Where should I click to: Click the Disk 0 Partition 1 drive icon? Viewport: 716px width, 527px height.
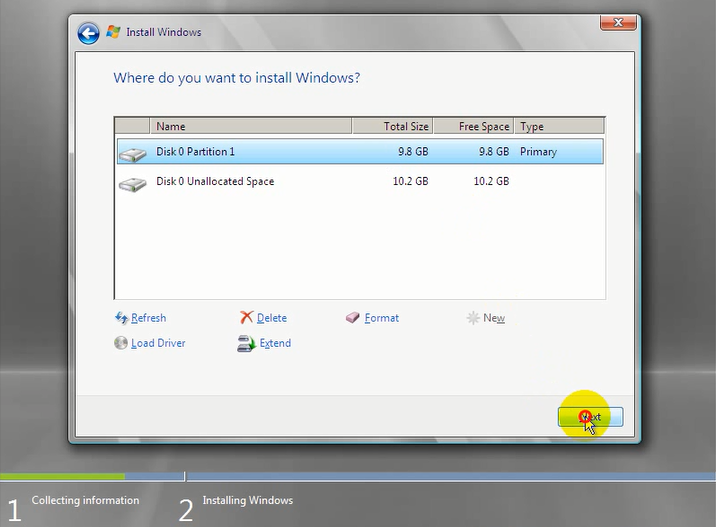(132, 154)
